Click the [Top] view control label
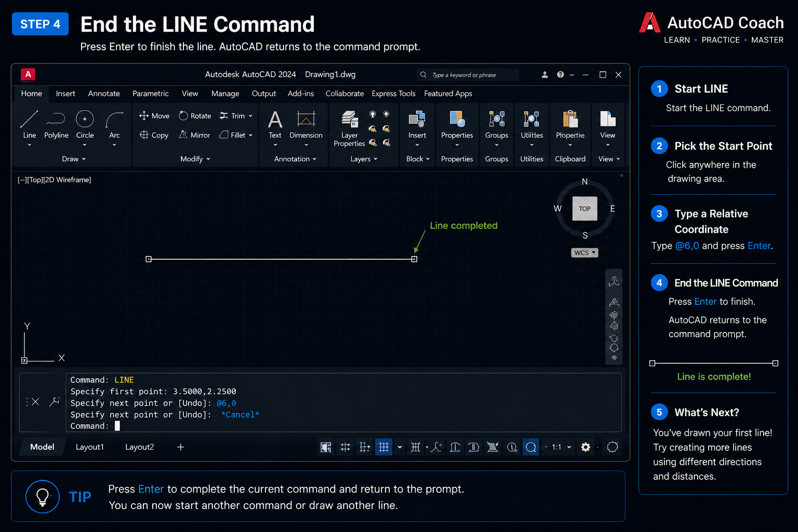The image size is (798, 532). click(x=34, y=180)
